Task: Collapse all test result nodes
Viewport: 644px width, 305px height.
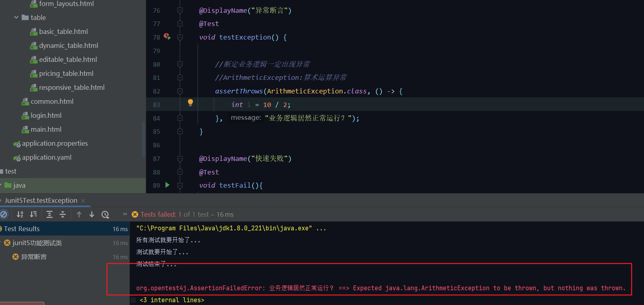Action: tap(63, 214)
